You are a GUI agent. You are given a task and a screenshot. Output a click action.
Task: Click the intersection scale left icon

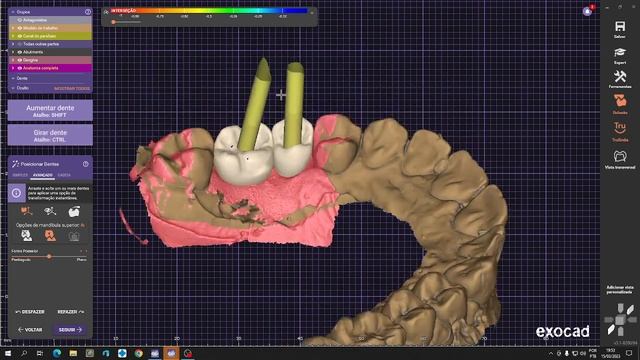[106, 12]
